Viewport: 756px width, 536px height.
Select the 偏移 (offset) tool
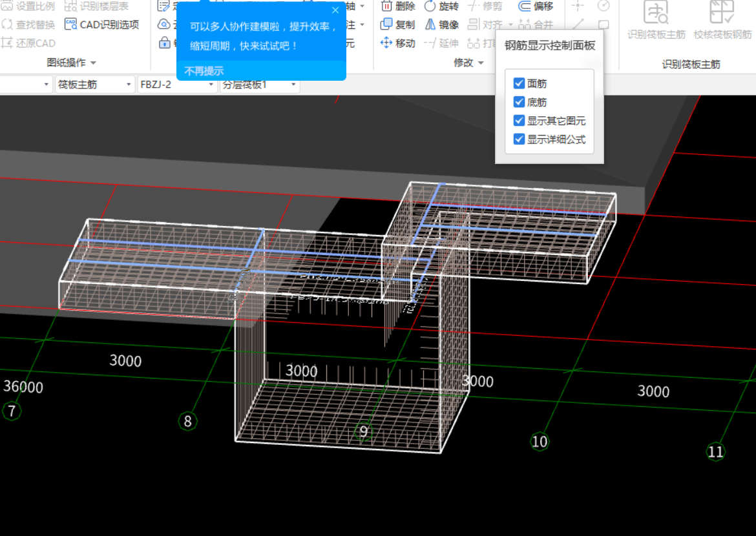(x=536, y=6)
